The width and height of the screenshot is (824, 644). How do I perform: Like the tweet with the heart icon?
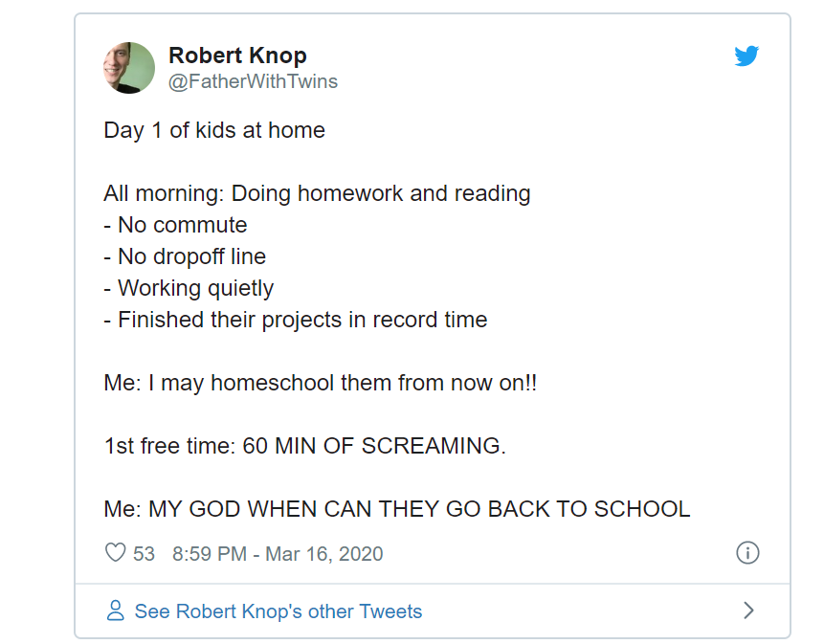click(115, 553)
